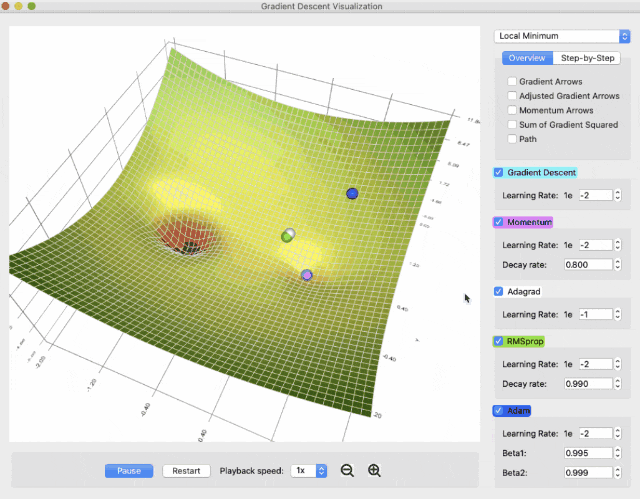Switch to the Step-by-Step tab
The image size is (640, 499).
click(587, 58)
